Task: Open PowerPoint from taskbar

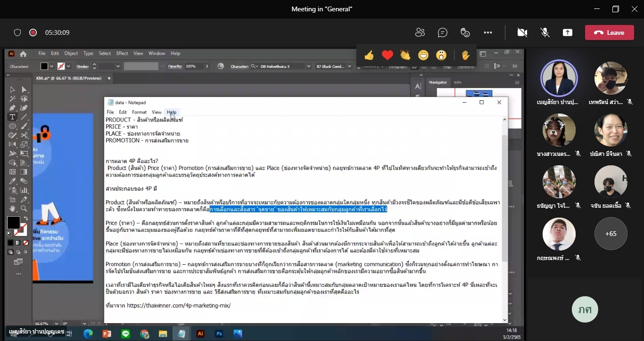Action: (x=107, y=333)
